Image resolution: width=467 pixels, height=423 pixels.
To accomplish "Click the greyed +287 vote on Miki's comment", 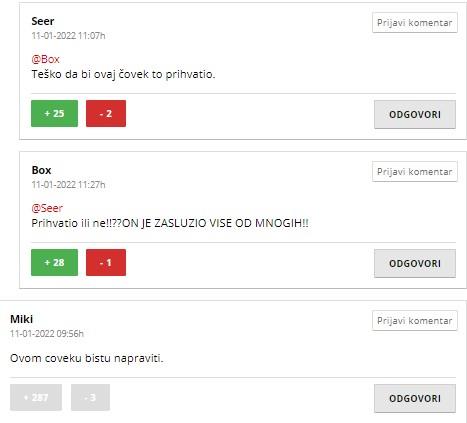I will coord(36,397).
